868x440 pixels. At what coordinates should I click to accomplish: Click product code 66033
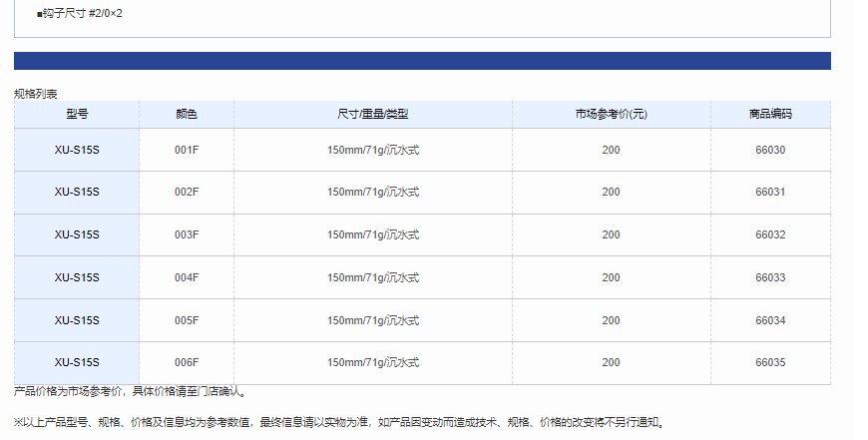click(770, 277)
